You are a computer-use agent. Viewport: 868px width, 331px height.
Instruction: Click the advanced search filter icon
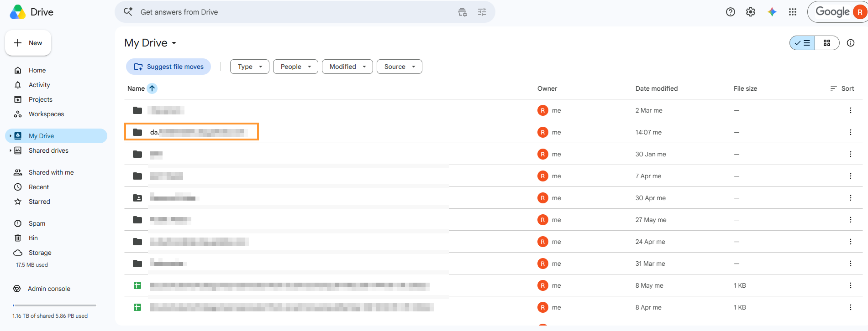point(482,12)
